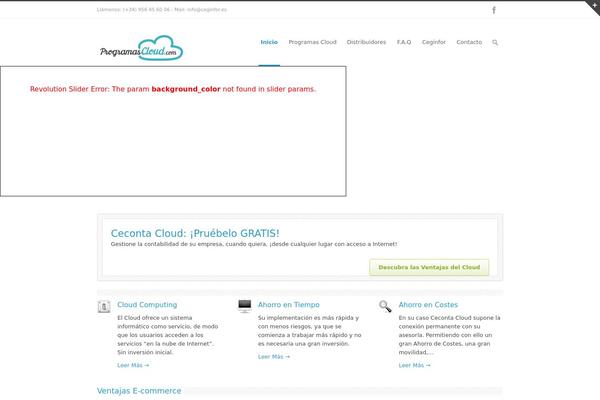The height and width of the screenshot is (400, 600).
Task: Click the magnifier icon beside Ahorro en Costes
Action: [385, 306]
